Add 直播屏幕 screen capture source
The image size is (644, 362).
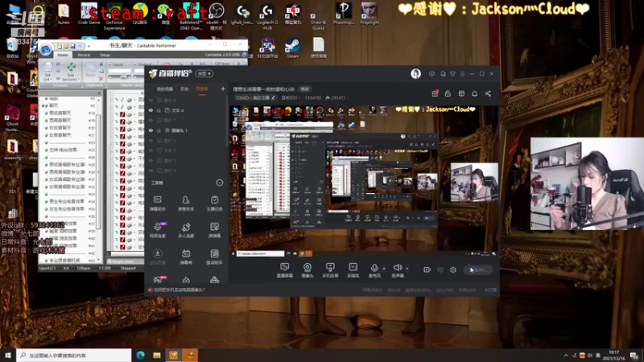[x=285, y=270]
